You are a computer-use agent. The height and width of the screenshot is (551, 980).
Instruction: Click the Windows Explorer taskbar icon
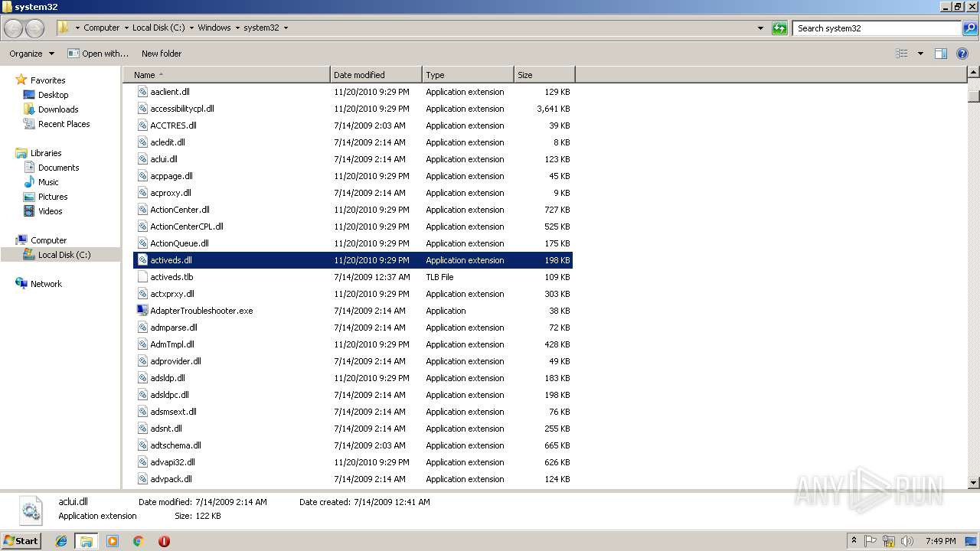[x=87, y=541]
